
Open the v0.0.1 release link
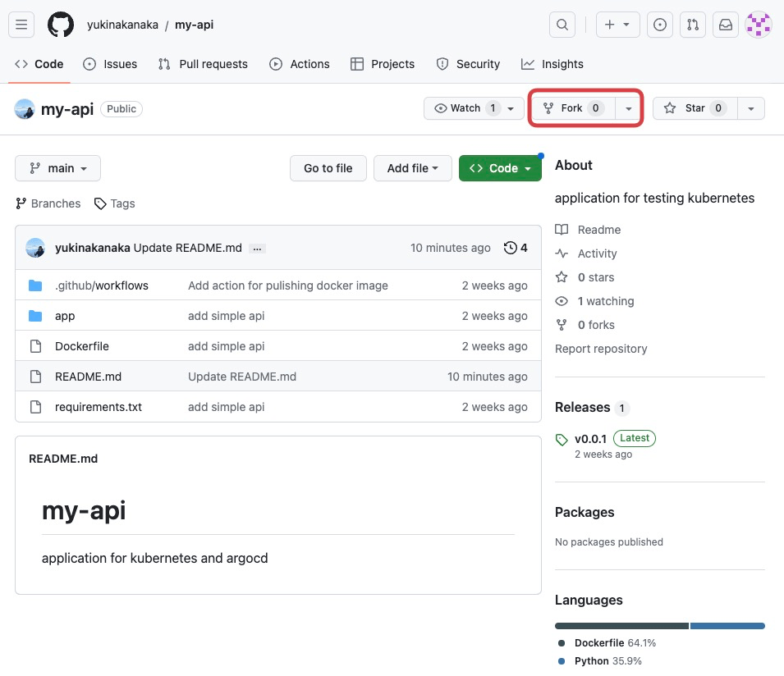[590, 439]
